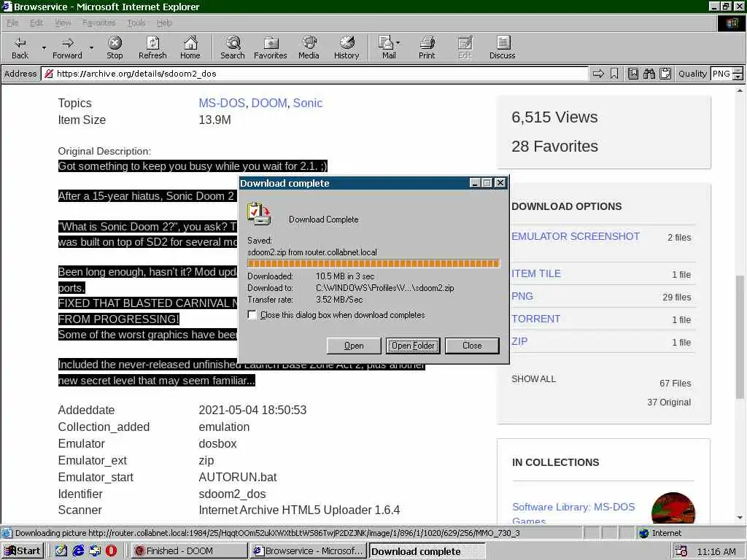
Task: Click the Forward arrow toolbar button
Action: point(67,47)
